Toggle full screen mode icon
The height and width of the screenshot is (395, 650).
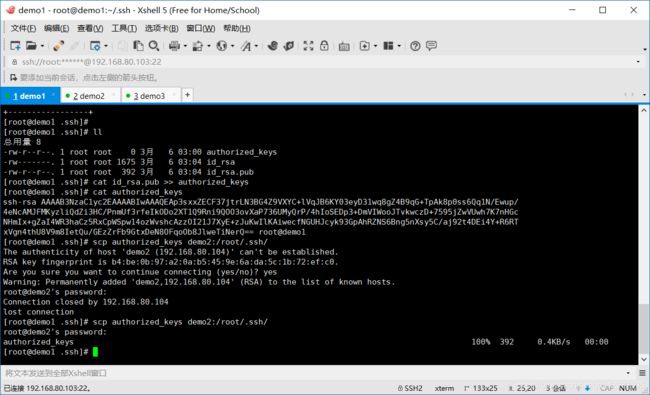(308, 46)
